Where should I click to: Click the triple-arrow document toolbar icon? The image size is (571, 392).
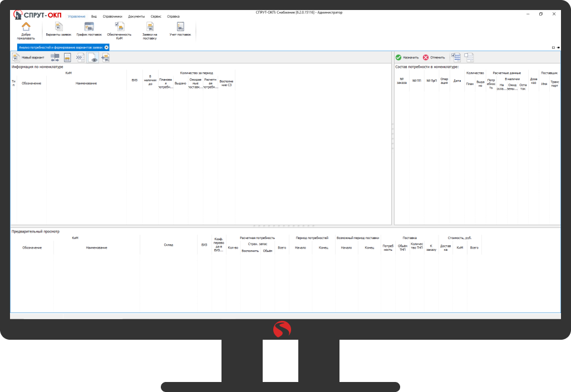[x=80, y=57]
